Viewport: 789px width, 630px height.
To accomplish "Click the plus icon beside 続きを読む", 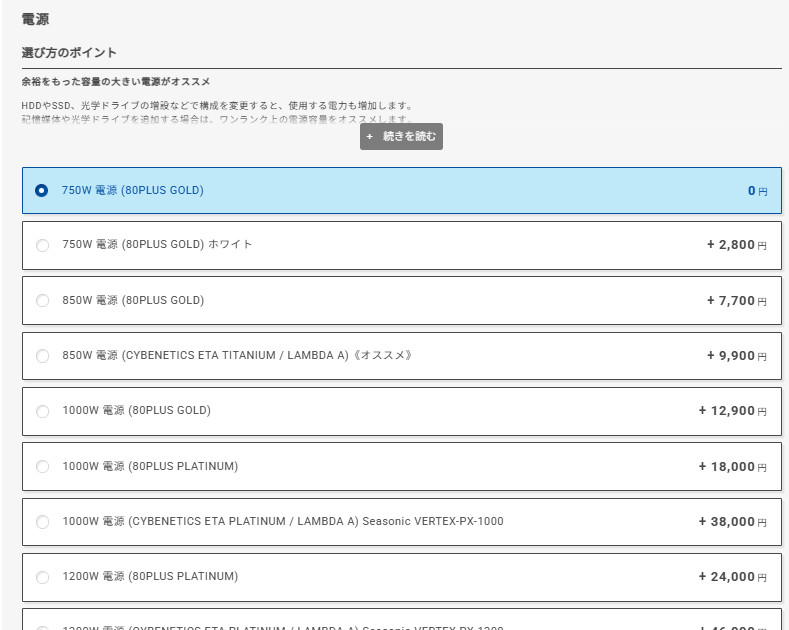I will [370, 137].
